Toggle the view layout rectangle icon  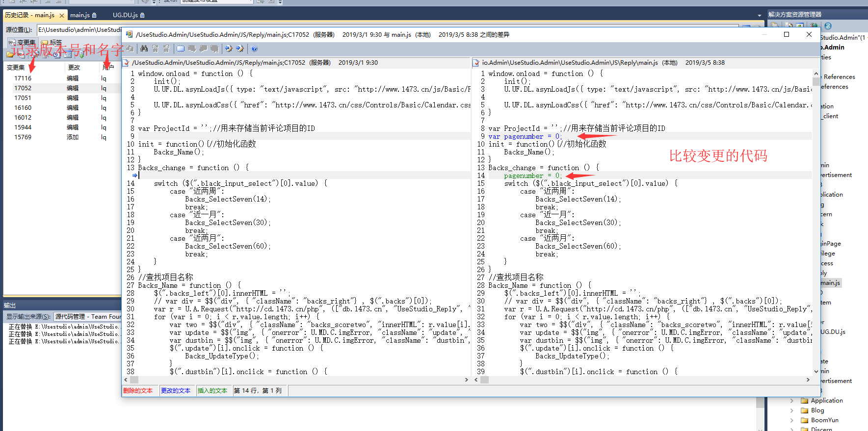pos(181,49)
